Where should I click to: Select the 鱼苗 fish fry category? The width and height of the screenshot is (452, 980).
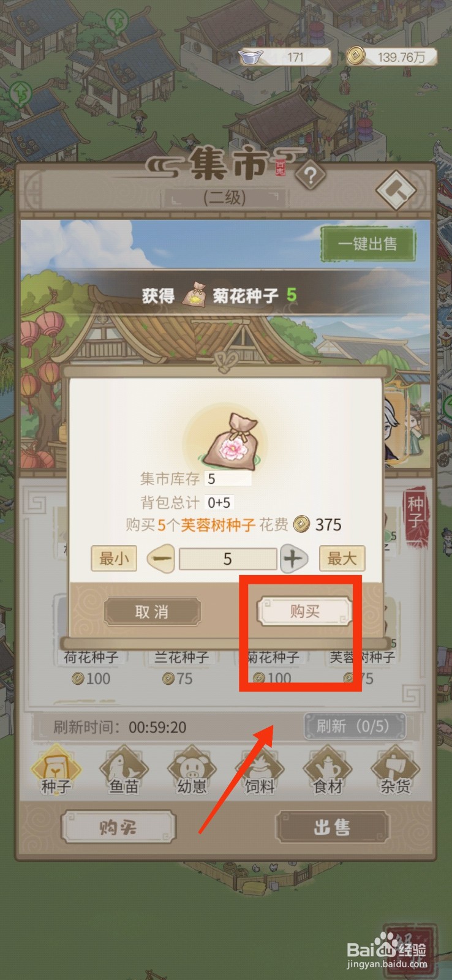124,769
